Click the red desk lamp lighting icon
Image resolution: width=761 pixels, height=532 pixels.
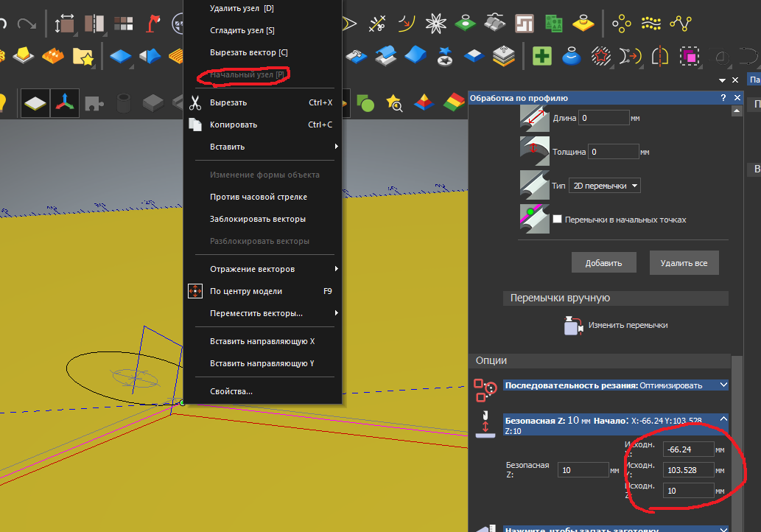(x=153, y=24)
